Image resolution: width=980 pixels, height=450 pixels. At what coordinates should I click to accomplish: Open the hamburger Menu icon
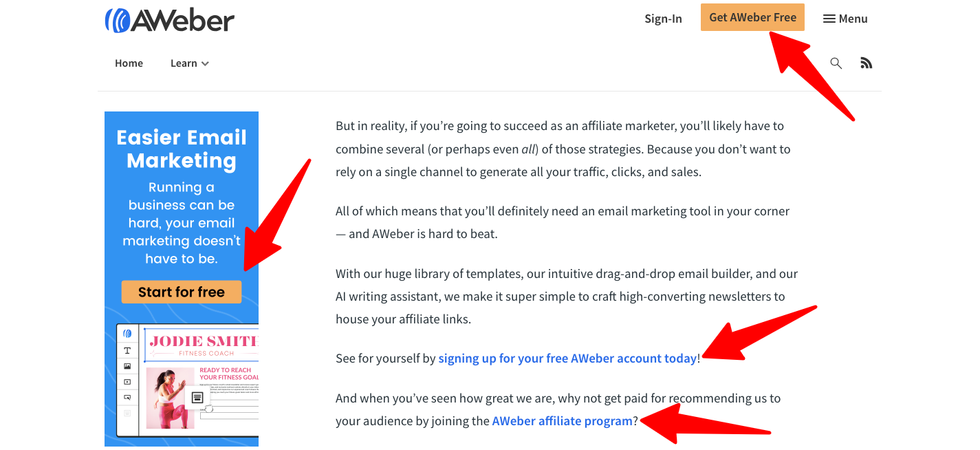pyautogui.click(x=828, y=18)
